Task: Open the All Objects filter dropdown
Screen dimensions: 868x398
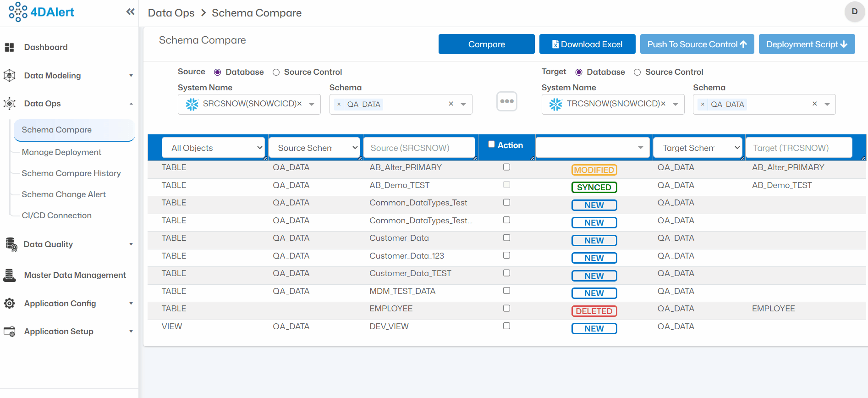Action: 214,148
